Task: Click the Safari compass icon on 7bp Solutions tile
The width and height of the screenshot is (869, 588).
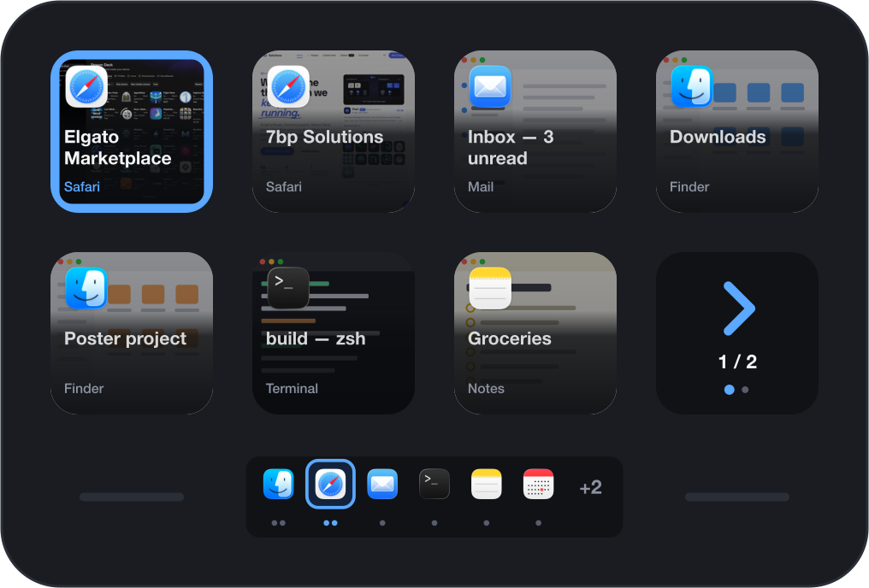Action: point(288,86)
